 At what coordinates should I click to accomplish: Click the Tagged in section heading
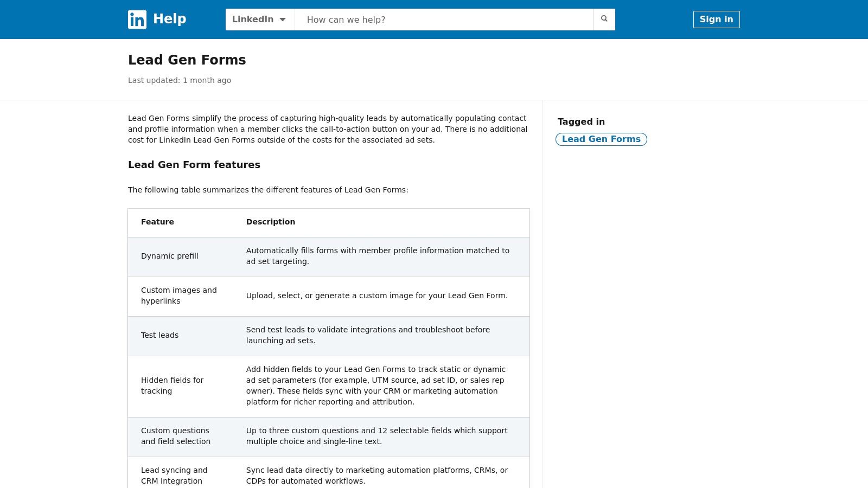click(x=581, y=121)
